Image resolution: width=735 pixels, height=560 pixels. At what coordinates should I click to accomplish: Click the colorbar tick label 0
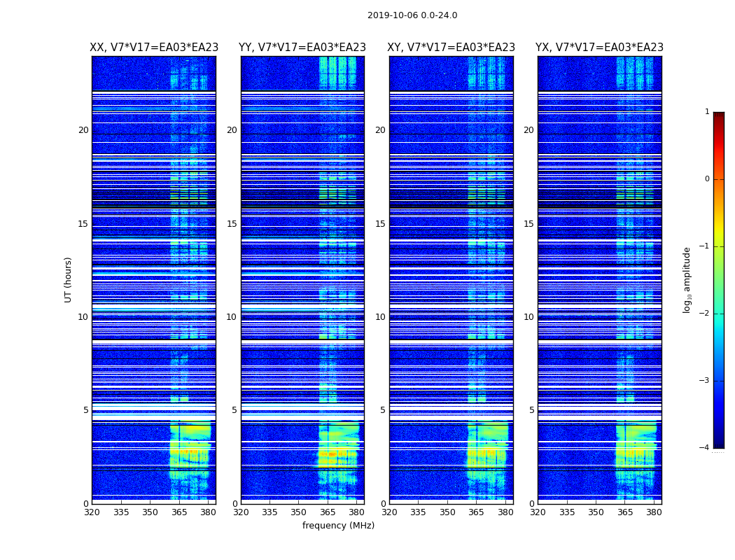pos(707,179)
